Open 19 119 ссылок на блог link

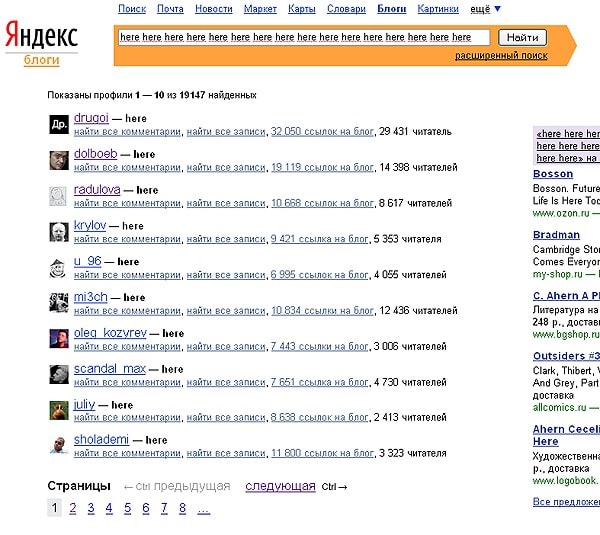[x=322, y=168]
